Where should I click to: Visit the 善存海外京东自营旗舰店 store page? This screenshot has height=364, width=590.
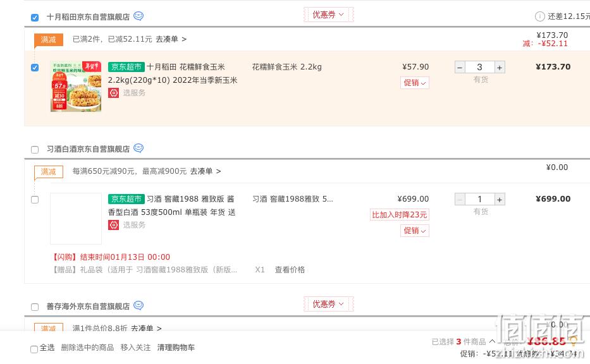tap(88, 306)
